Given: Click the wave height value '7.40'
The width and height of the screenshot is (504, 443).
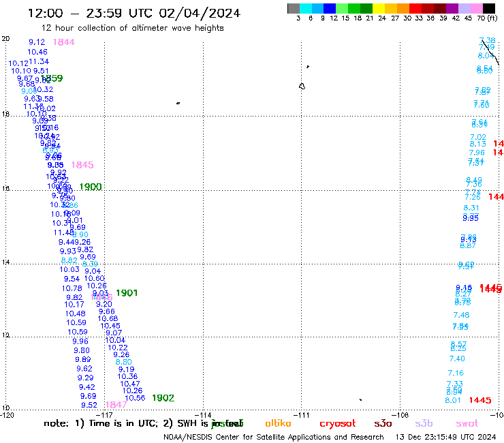Looking at the screenshot, I should 457,358.
